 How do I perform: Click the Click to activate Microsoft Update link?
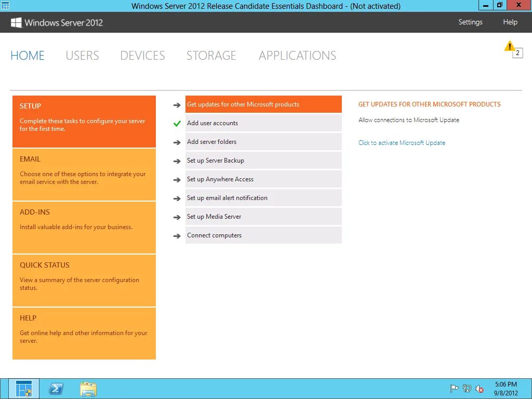point(402,143)
